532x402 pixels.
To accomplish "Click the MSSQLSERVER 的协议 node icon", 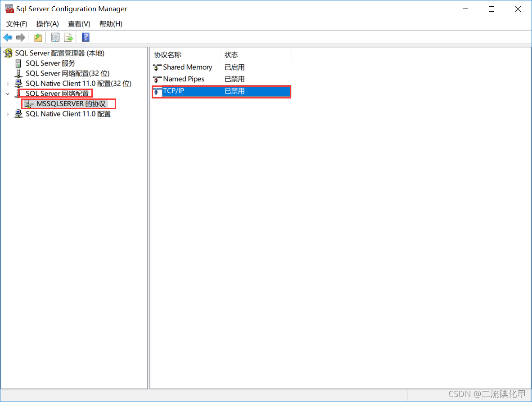I will [29, 104].
